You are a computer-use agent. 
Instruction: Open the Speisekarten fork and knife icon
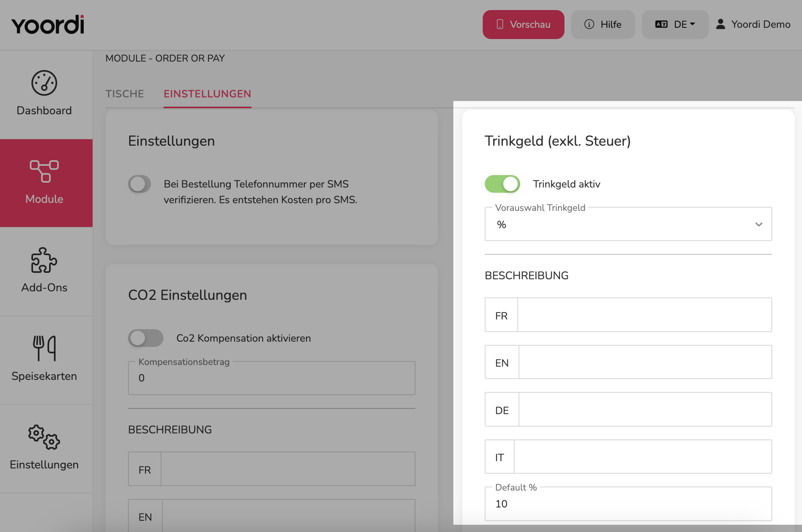[44, 348]
